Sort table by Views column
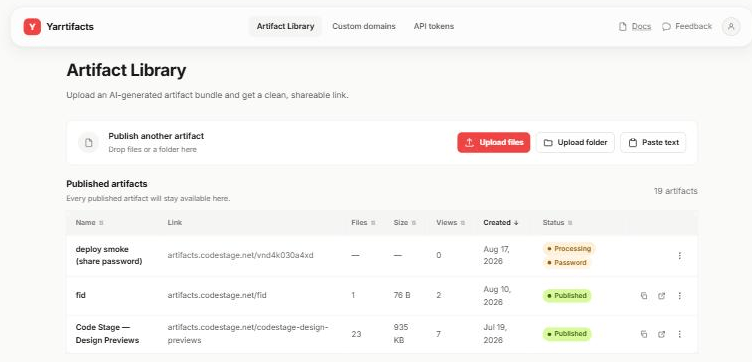The height and width of the screenshot is (362, 752). 450,222
